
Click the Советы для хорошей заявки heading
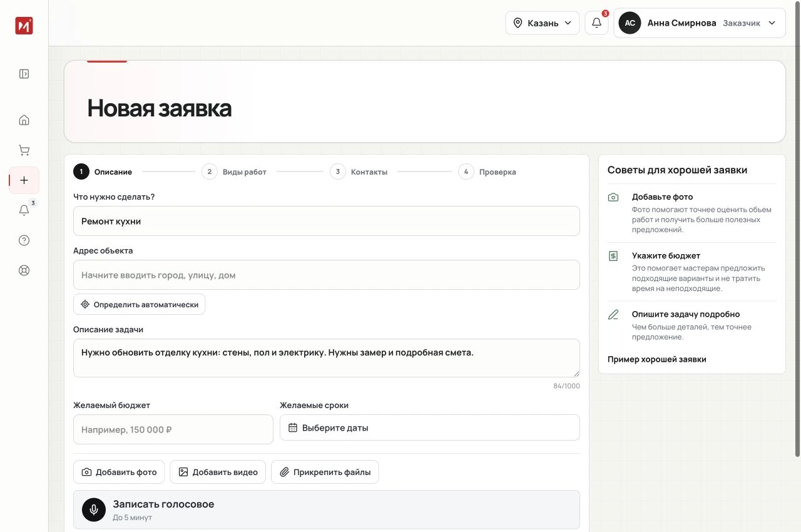click(x=677, y=170)
